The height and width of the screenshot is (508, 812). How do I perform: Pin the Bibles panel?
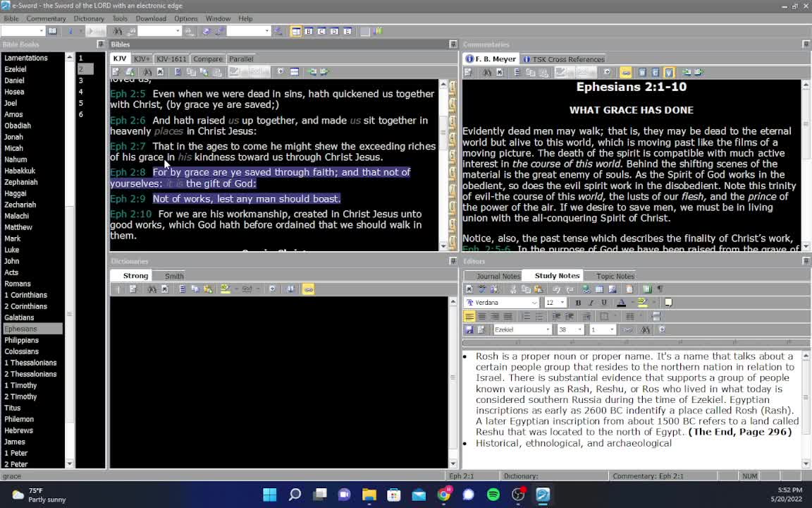point(453,44)
